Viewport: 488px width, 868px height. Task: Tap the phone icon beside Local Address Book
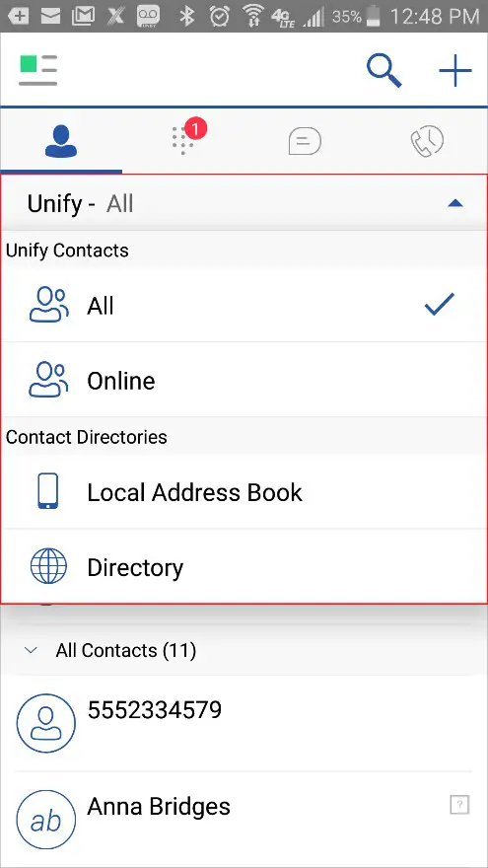tap(48, 491)
